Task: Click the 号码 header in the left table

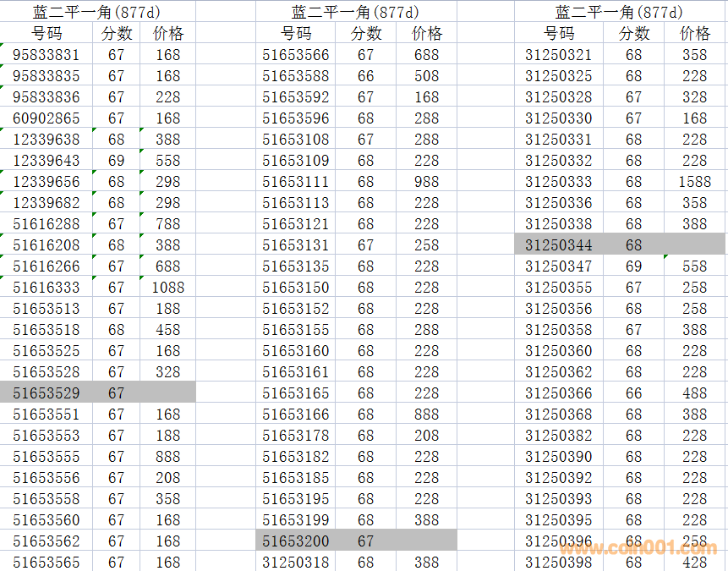Action: click(x=47, y=34)
